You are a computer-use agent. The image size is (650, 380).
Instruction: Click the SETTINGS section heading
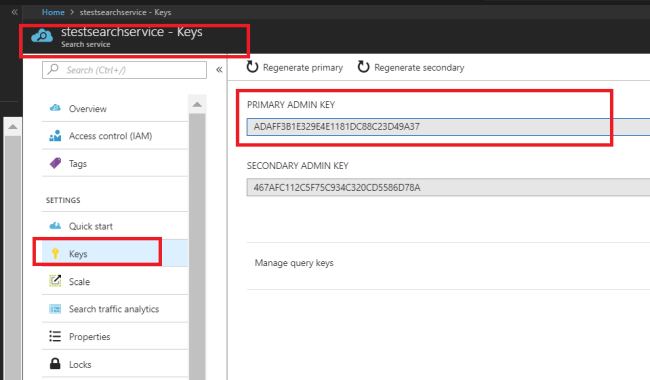(x=63, y=200)
